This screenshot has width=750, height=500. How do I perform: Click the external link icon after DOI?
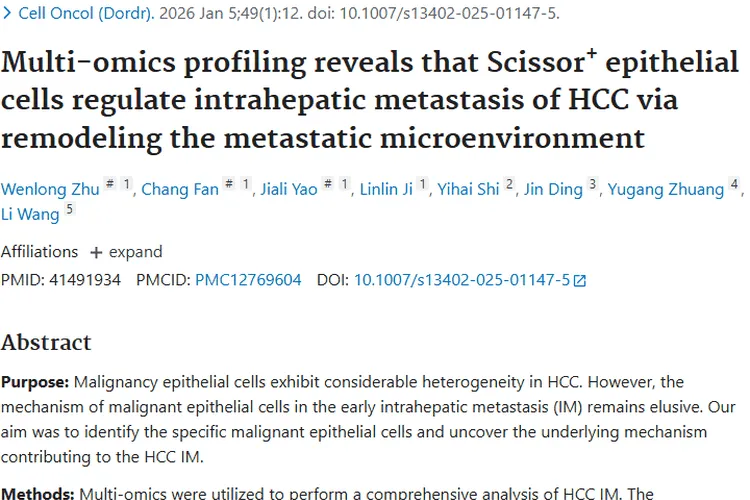tap(580, 281)
